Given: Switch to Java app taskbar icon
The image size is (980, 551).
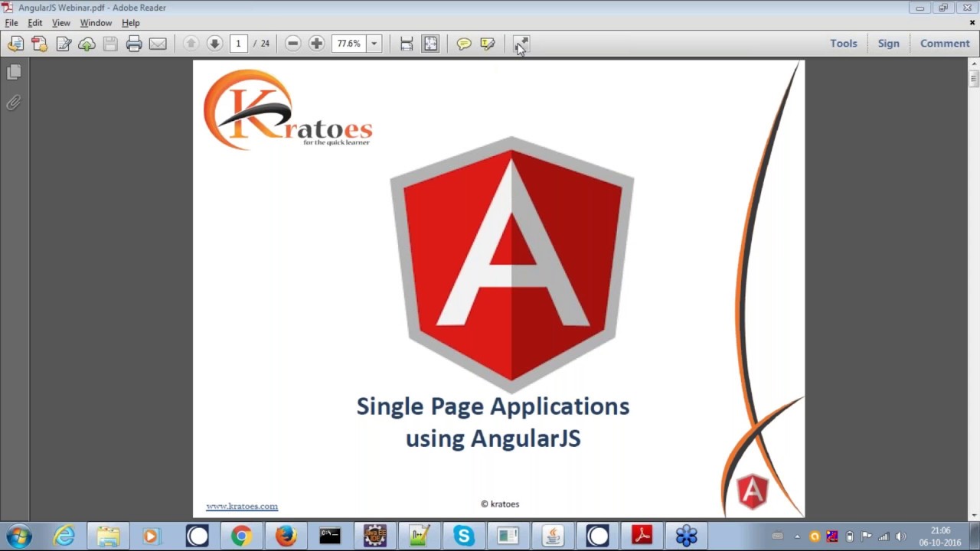Looking at the screenshot, I should coord(553,536).
